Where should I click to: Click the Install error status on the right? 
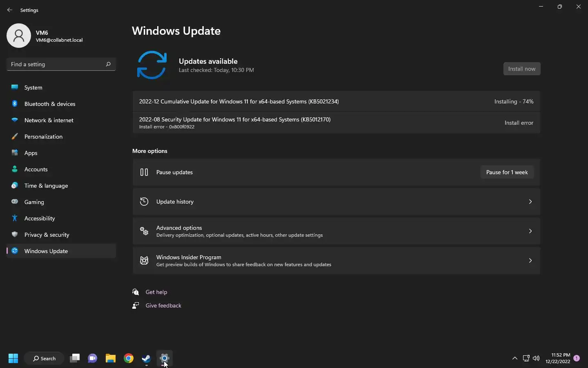coord(519,123)
